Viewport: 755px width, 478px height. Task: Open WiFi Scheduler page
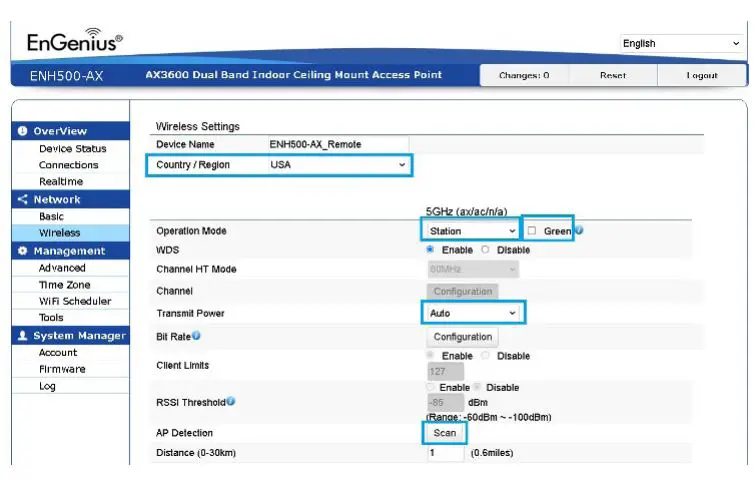(75, 301)
